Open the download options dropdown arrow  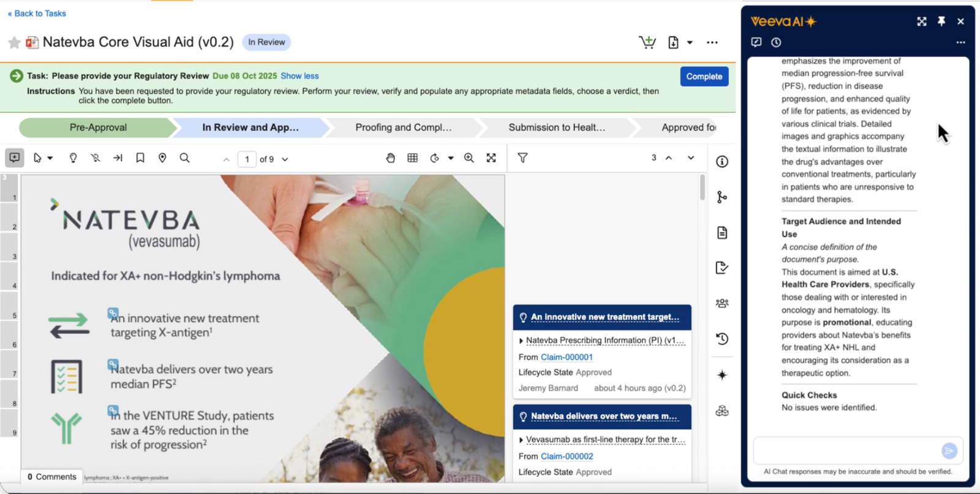click(x=690, y=42)
